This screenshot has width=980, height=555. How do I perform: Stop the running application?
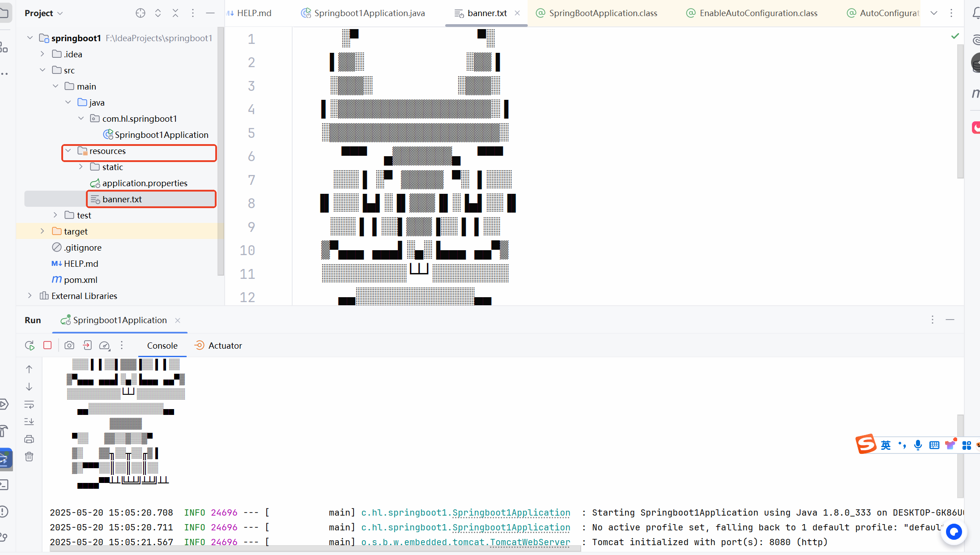tap(47, 345)
